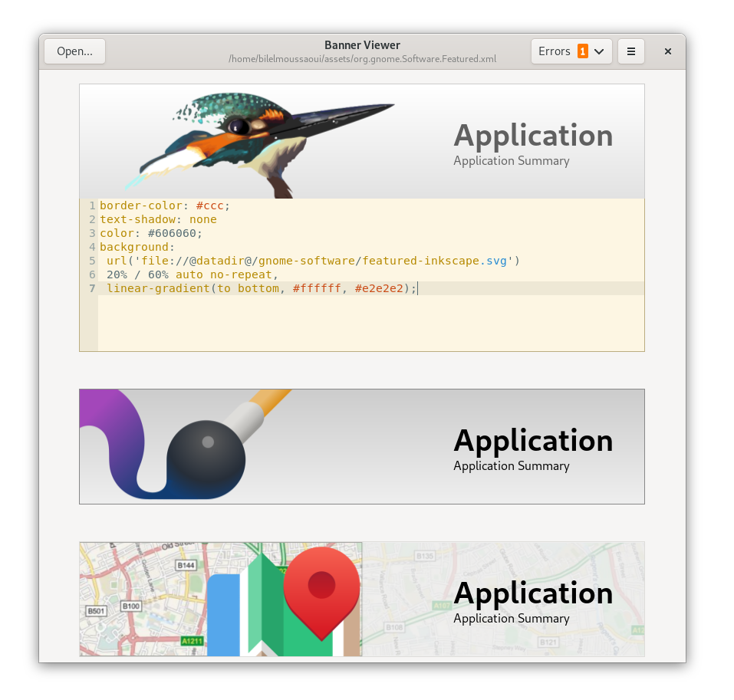The image size is (734, 700).
Task: Click line number 5 in the gutter
Action: click(x=92, y=261)
